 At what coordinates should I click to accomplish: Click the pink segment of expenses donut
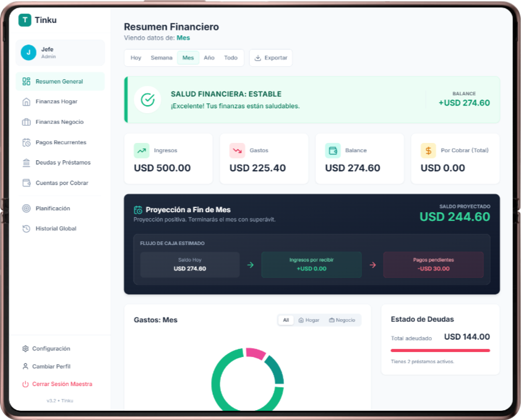pyautogui.click(x=256, y=354)
